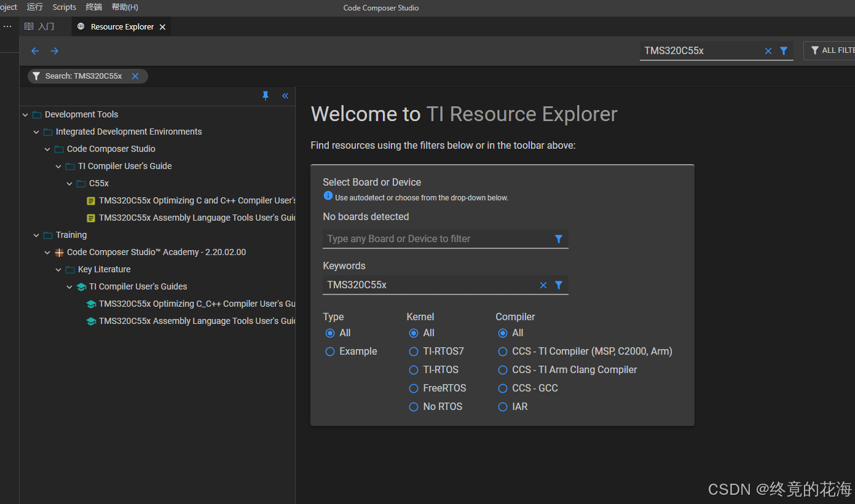Select CCS - TI Compiler (MSP, C2000, Arm)
The image size is (855, 504).
coord(503,352)
